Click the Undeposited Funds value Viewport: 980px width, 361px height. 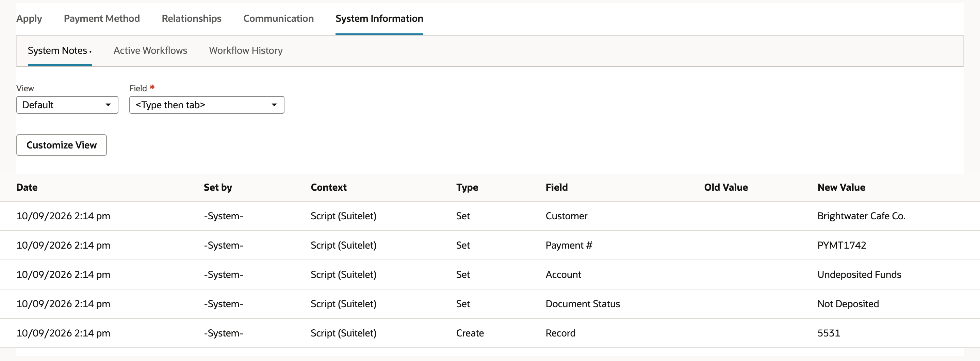coord(860,274)
